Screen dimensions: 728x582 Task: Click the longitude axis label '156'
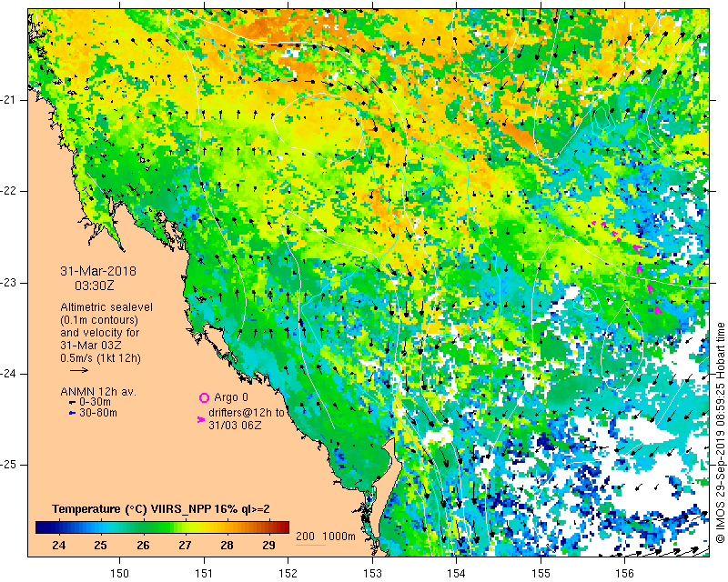click(625, 574)
